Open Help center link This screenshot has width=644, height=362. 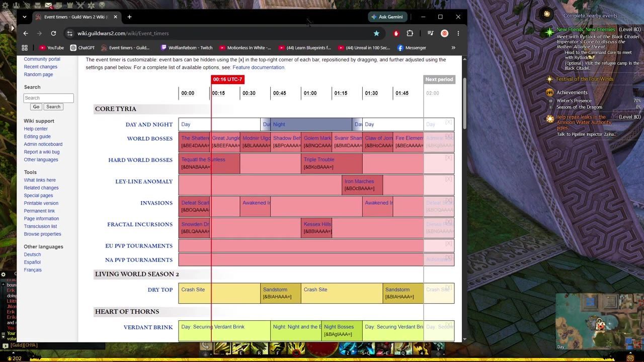(x=36, y=129)
